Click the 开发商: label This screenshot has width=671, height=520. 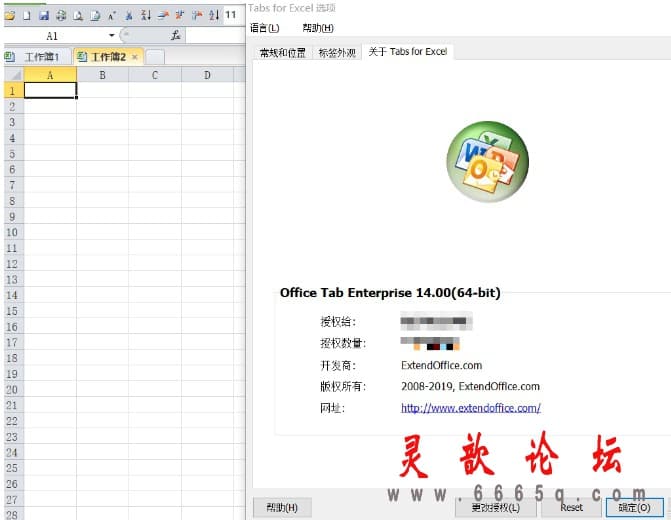(x=338, y=365)
